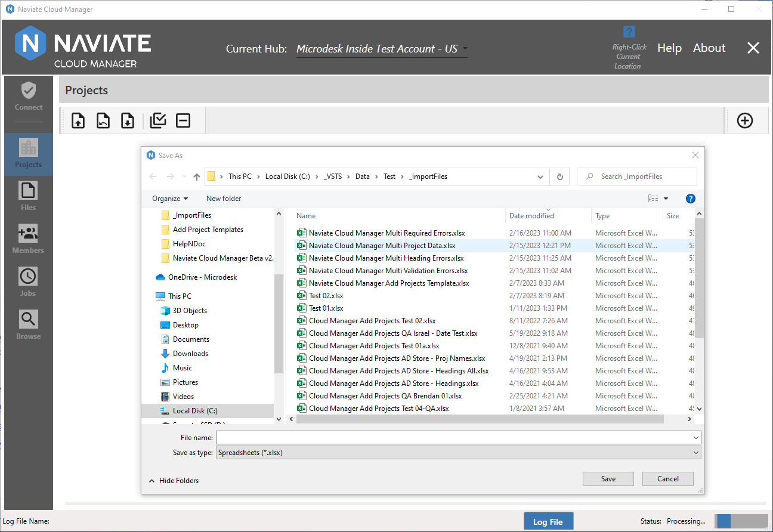Viewport: 773px width, 532px height.
Task: Open the Help menu in the header
Action: [x=669, y=48]
